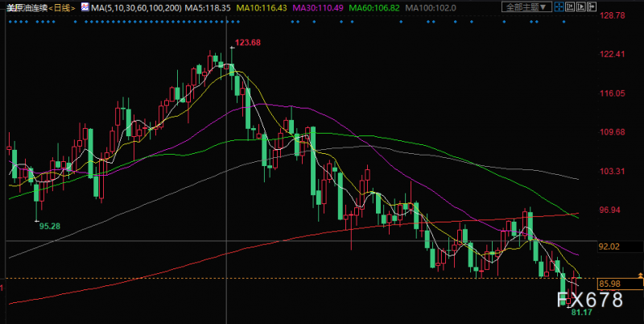Click the 103.31 axis price
Screen dimensions: 644x324
coord(613,171)
